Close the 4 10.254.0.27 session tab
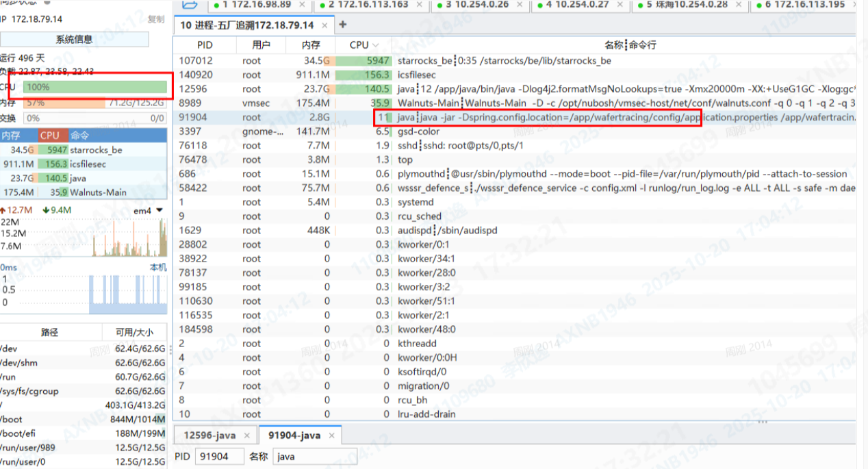868x469 pixels. [621, 5]
